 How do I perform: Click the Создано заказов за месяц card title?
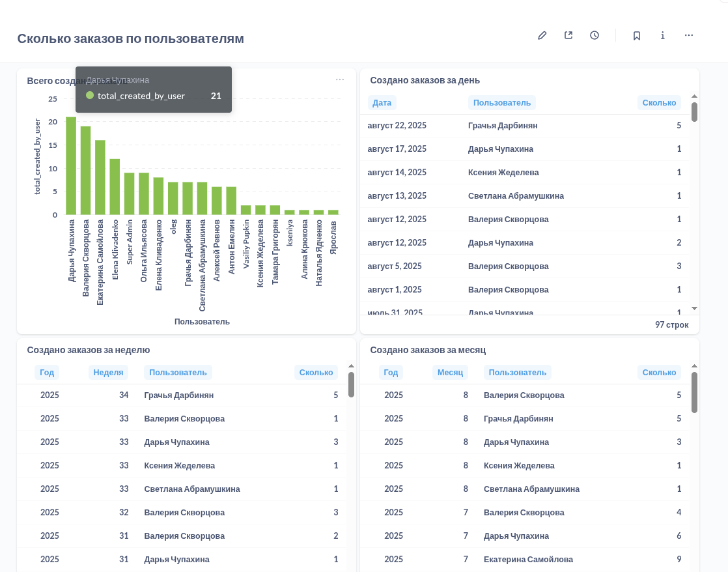point(428,350)
